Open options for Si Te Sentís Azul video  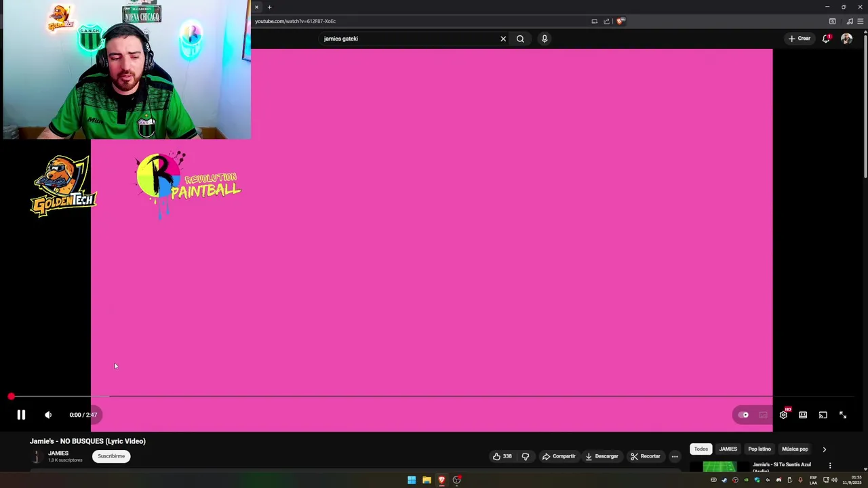click(830, 466)
